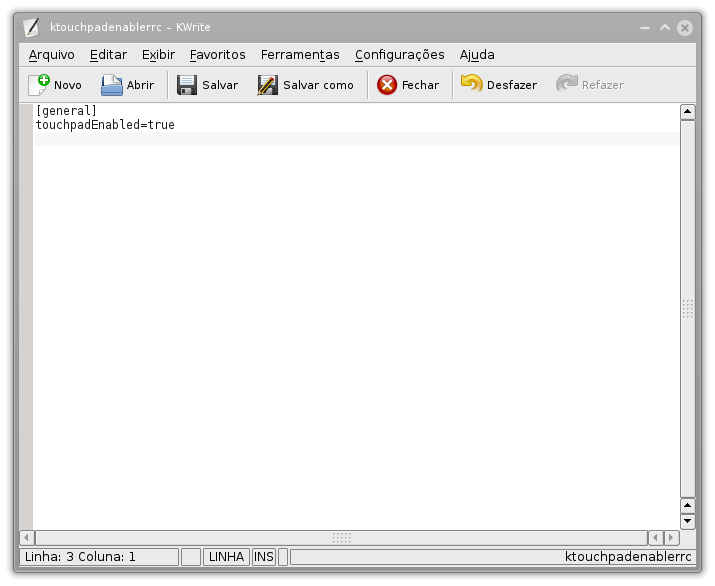
Task: Click the KWrite title bar app icon
Action: tap(31, 27)
